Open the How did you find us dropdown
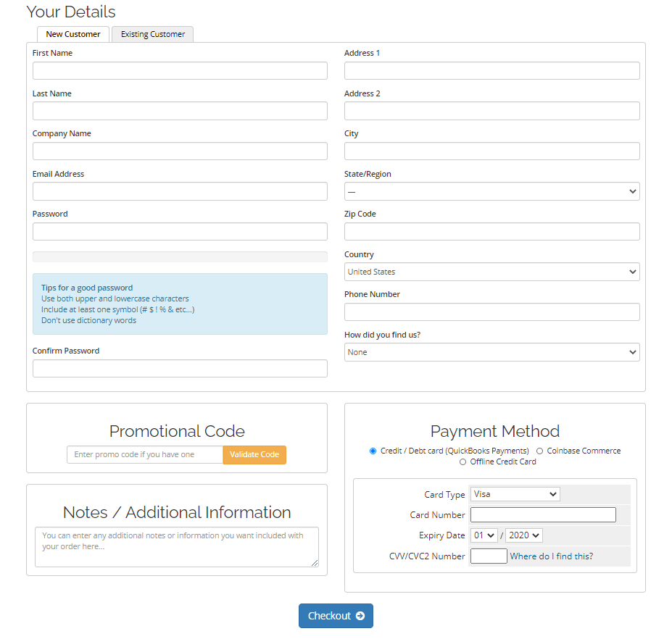Screen dimensions: 672x639 (x=491, y=352)
